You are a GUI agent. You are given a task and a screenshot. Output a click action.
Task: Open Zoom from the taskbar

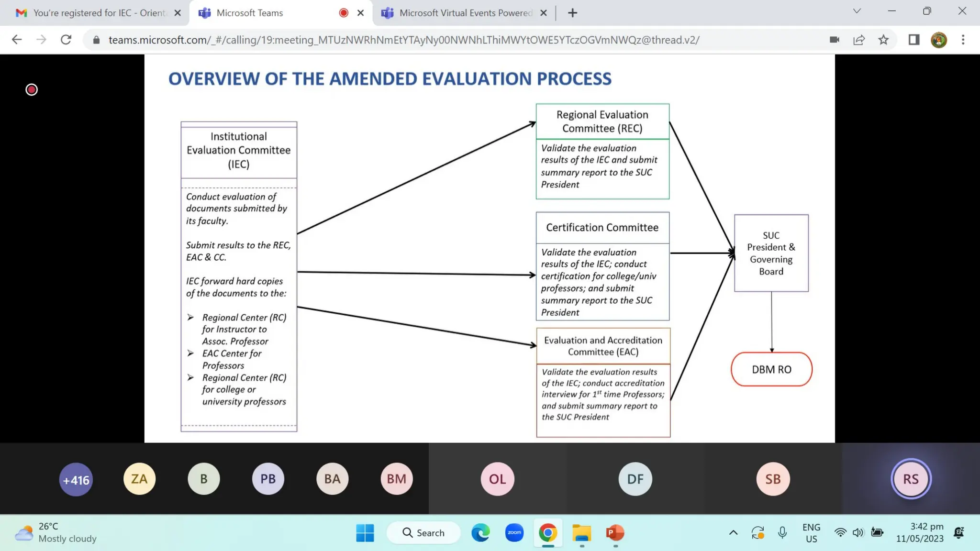coord(514,532)
